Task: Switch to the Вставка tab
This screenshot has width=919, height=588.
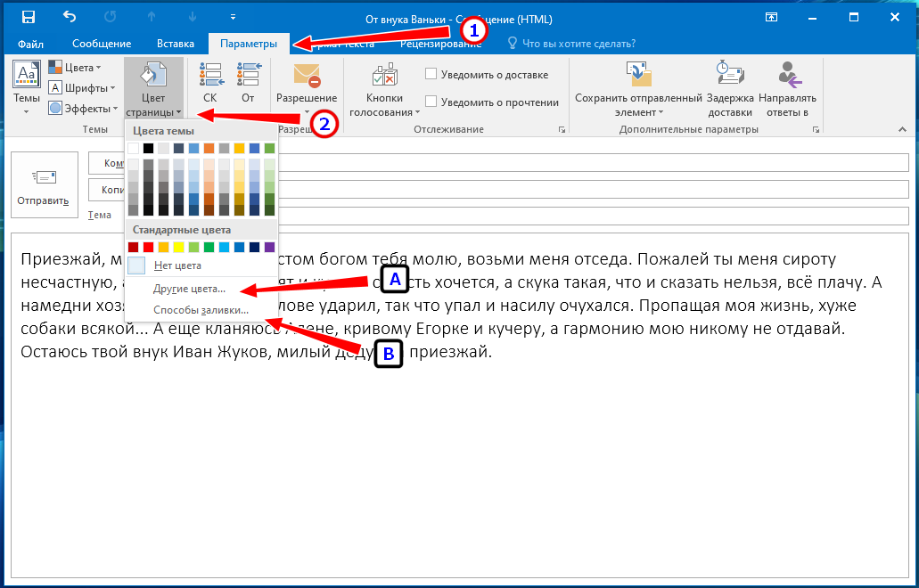Action: [176, 44]
